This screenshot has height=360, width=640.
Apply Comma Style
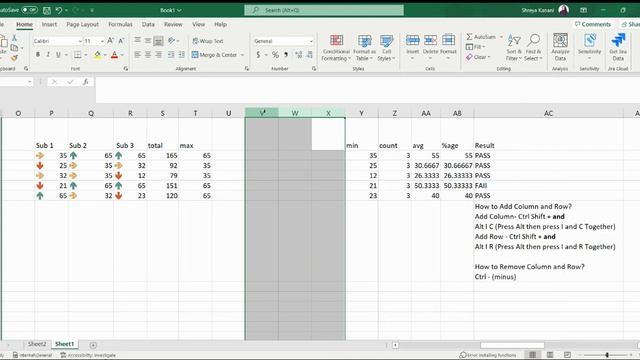[x=286, y=54]
